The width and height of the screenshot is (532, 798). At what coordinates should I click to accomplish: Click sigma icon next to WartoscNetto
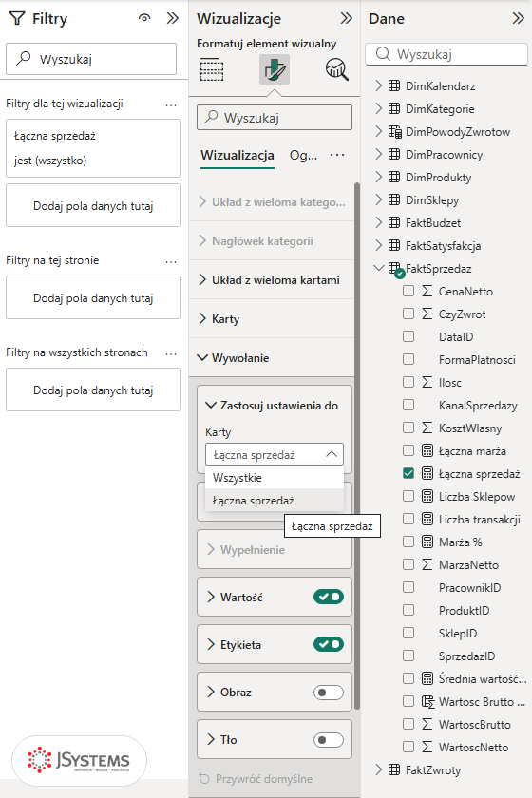[427, 747]
